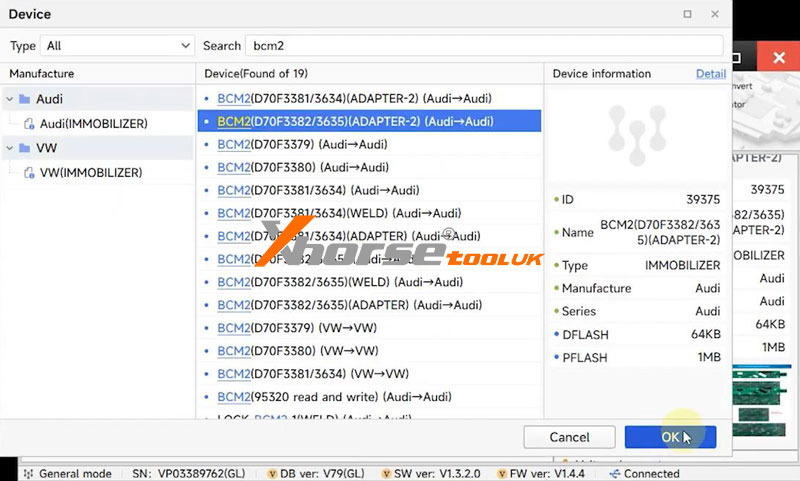The image size is (800, 481).
Task: Select BCM2(D70F3380) (VW→VW) entry
Action: pyautogui.click(x=369, y=351)
